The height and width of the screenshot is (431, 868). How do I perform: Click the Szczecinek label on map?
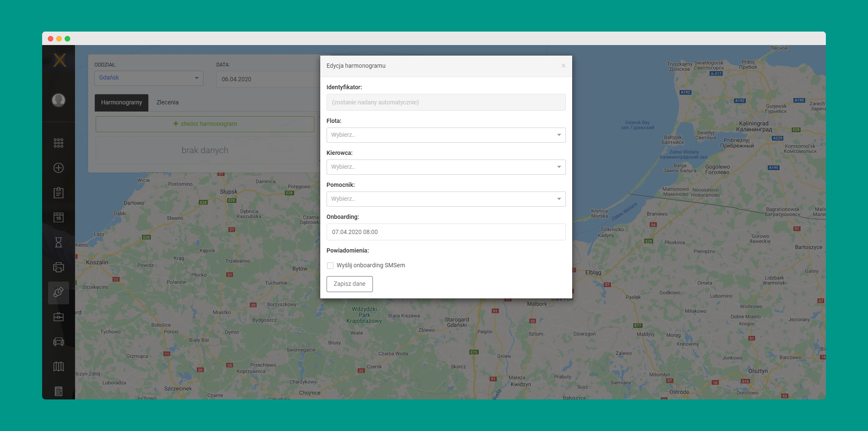click(178, 388)
